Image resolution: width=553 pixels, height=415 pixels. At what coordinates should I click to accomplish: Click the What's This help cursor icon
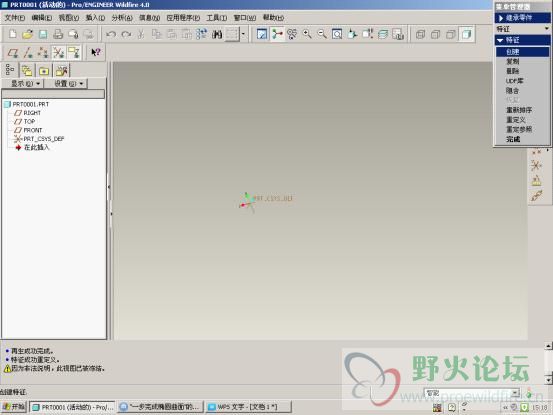(96, 53)
